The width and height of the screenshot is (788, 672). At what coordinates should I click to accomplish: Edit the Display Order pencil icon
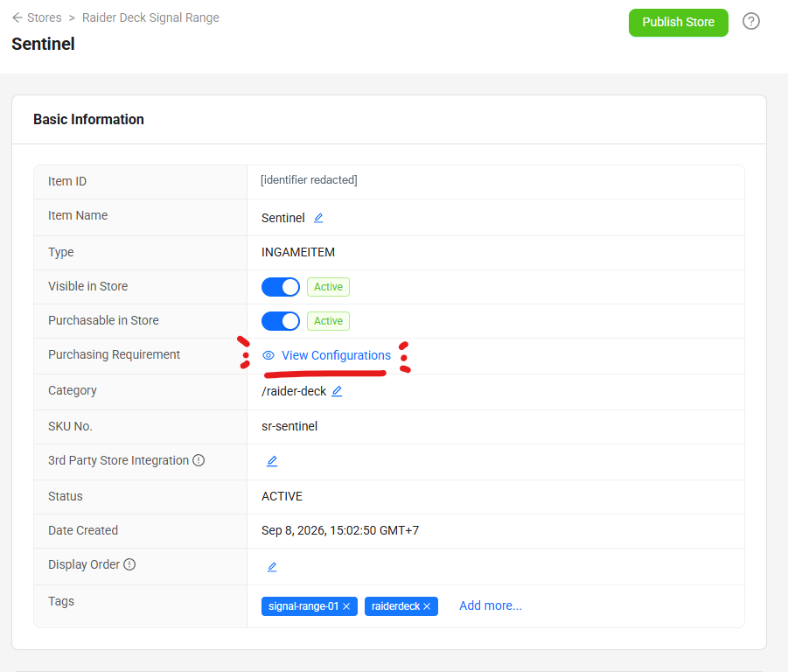point(272,567)
